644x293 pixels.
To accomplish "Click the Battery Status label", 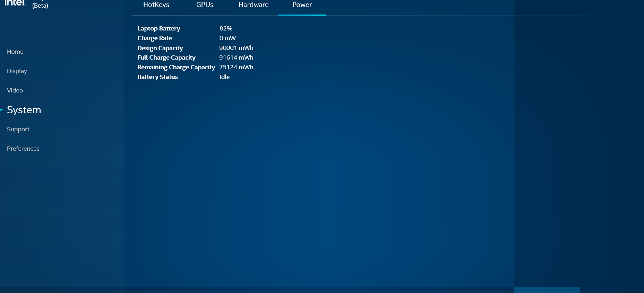I will [x=157, y=77].
